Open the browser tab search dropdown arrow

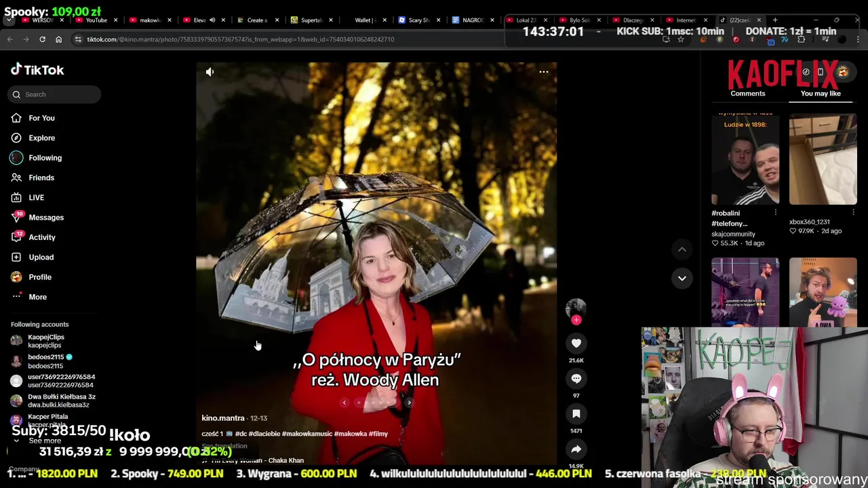(x=9, y=20)
